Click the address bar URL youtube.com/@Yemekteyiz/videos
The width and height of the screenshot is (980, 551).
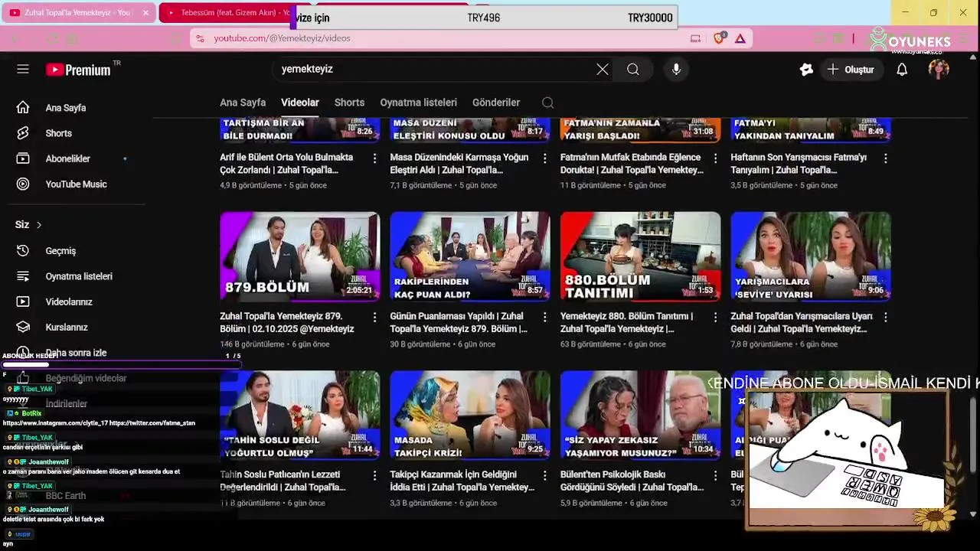(x=282, y=38)
